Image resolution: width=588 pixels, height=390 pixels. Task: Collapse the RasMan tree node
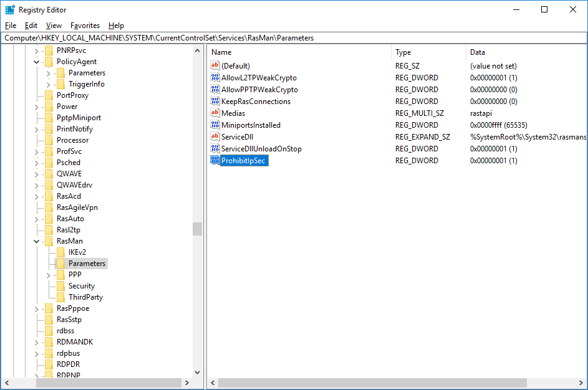click(x=36, y=241)
